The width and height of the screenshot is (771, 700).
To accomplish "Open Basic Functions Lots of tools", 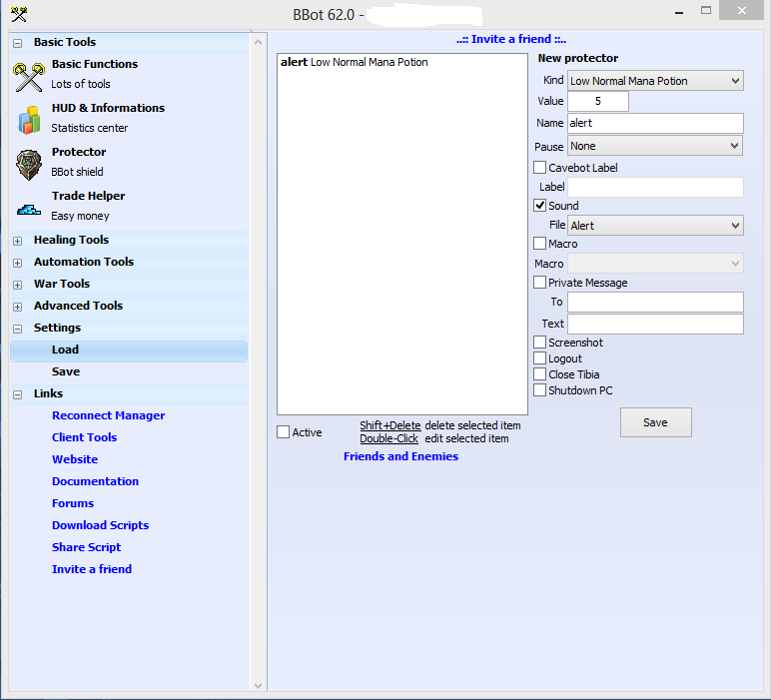I will tap(95, 74).
